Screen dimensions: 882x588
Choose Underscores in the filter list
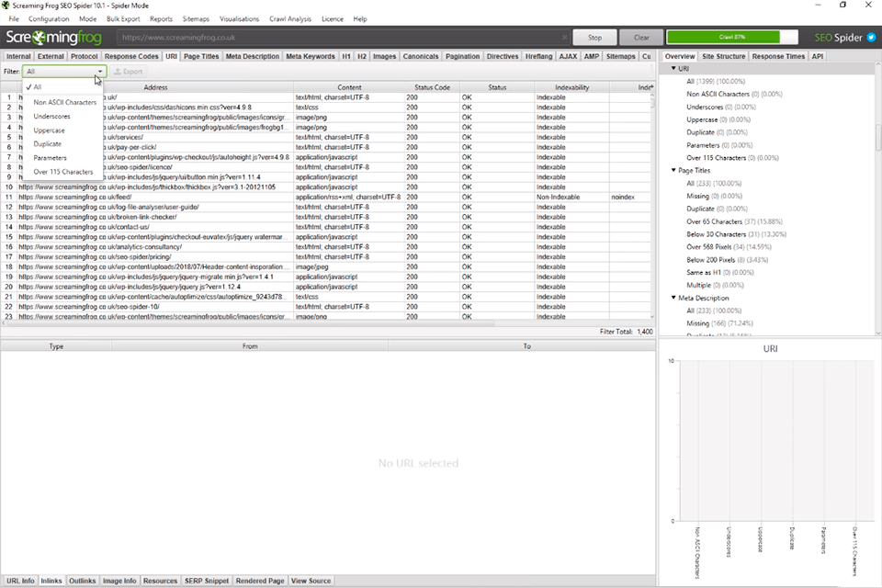(51, 116)
